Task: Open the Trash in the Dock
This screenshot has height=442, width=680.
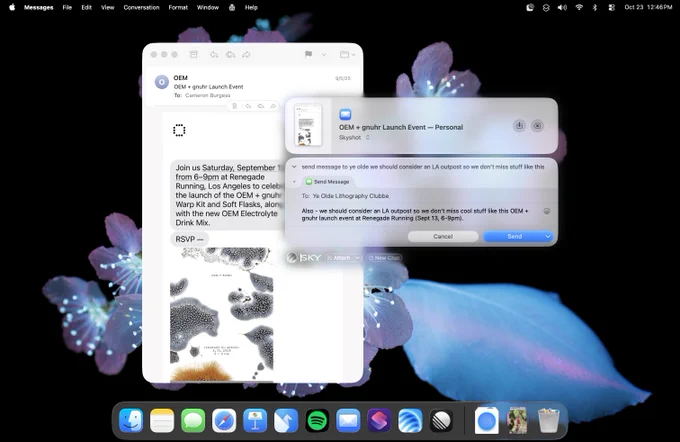Action: tap(548, 420)
